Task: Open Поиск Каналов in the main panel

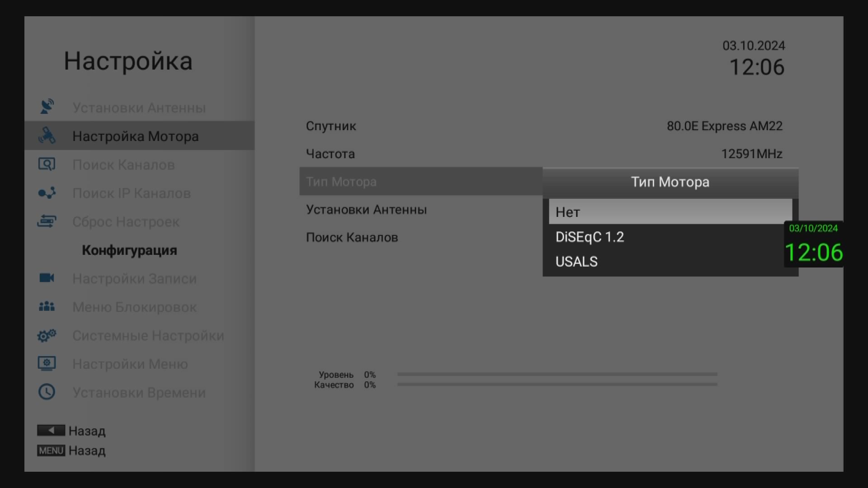Action: pos(352,237)
